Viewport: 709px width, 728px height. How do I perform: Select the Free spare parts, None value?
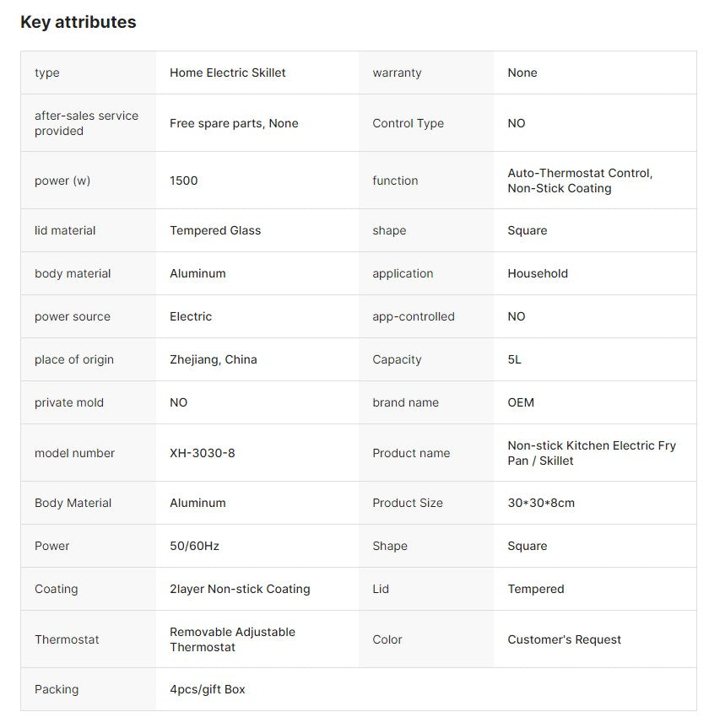[x=234, y=123]
